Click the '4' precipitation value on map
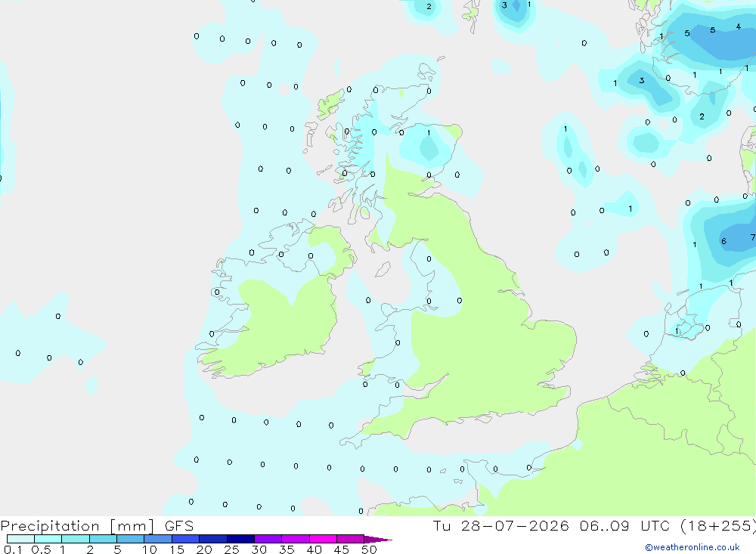Viewport: 756px width, 554px height. point(738,26)
